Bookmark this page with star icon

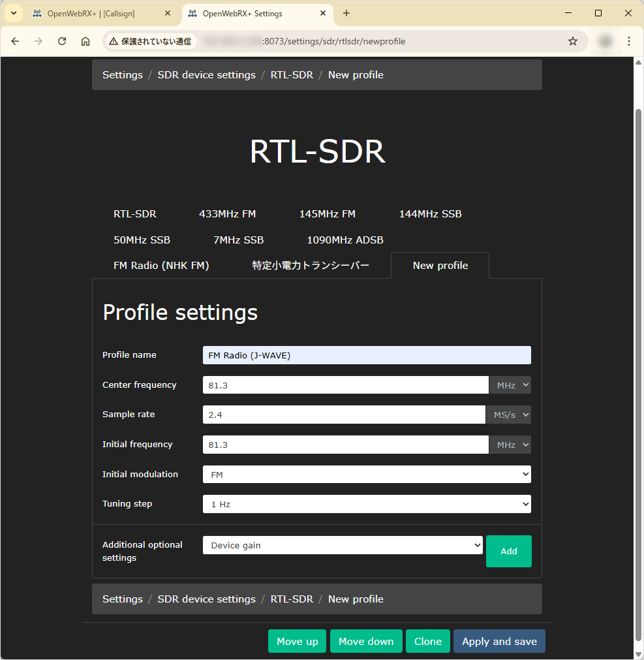[x=573, y=41]
